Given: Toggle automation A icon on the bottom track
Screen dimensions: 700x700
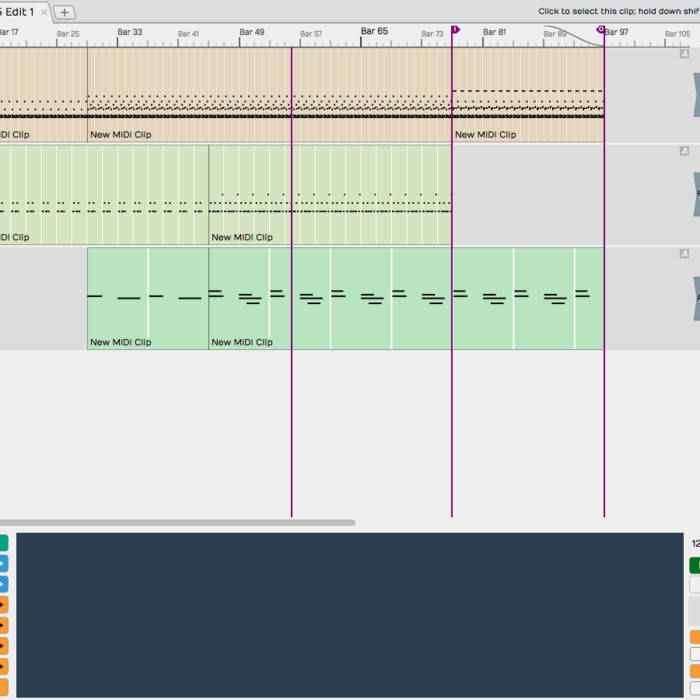Looking at the screenshot, I should [685, 254].
